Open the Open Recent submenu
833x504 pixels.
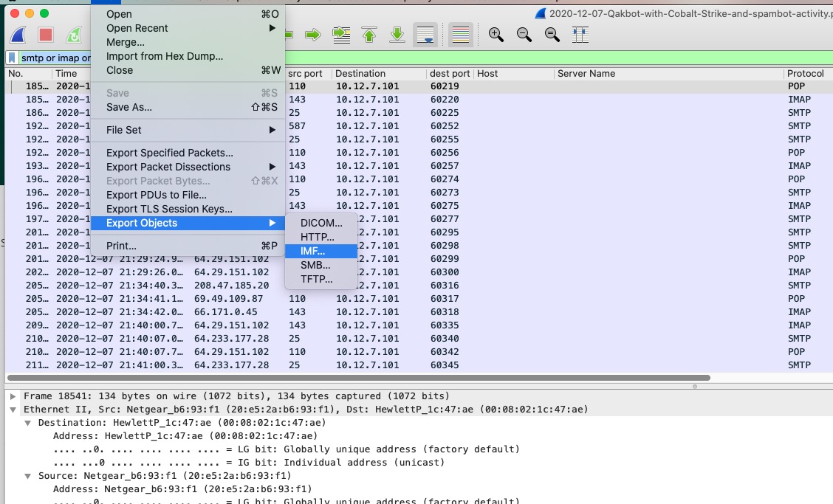click(188, 28)
